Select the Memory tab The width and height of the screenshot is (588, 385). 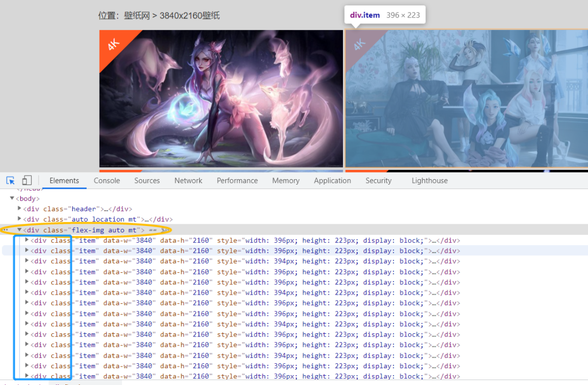coord(286,180)
